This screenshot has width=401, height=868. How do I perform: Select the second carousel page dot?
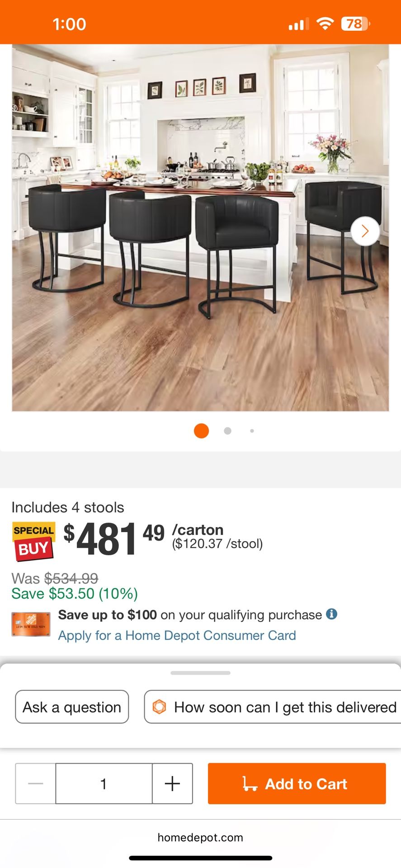[x=227, y=431]
